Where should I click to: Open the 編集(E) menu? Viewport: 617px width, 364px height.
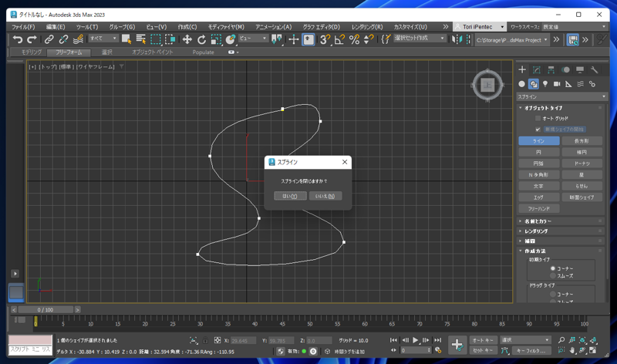(x=56, y=27)
